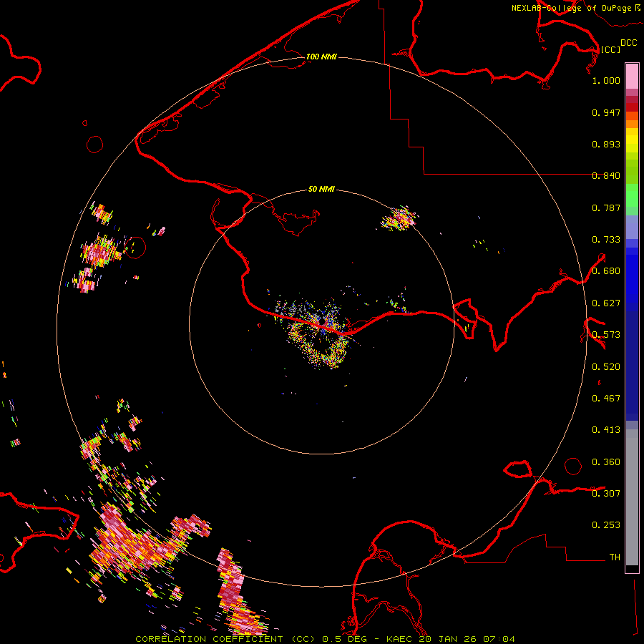Click the red circle marker beside the western echoes

135,248
